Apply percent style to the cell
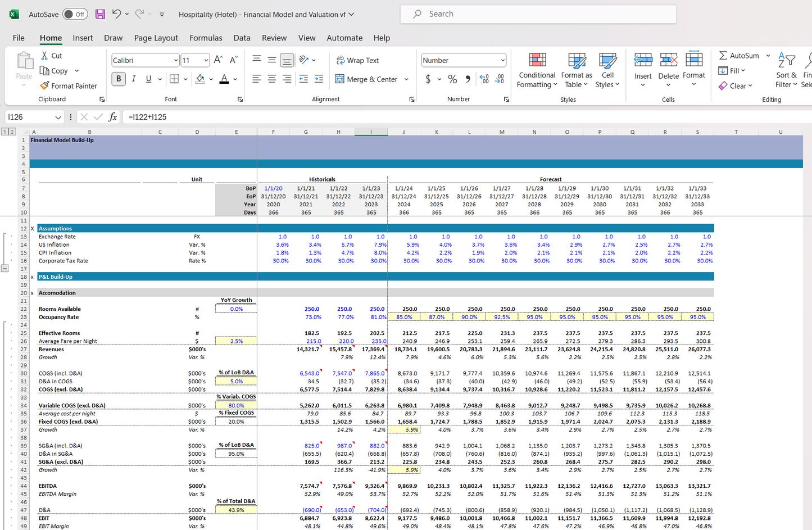 tap(452, 79)
